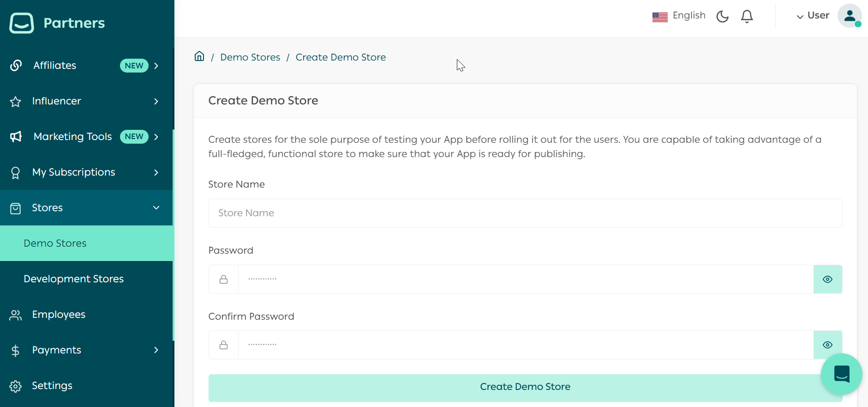Viewport: 868px width, 407px height.
Task: Expand the Affiliates menu chevron
Action: pos(156,66)
